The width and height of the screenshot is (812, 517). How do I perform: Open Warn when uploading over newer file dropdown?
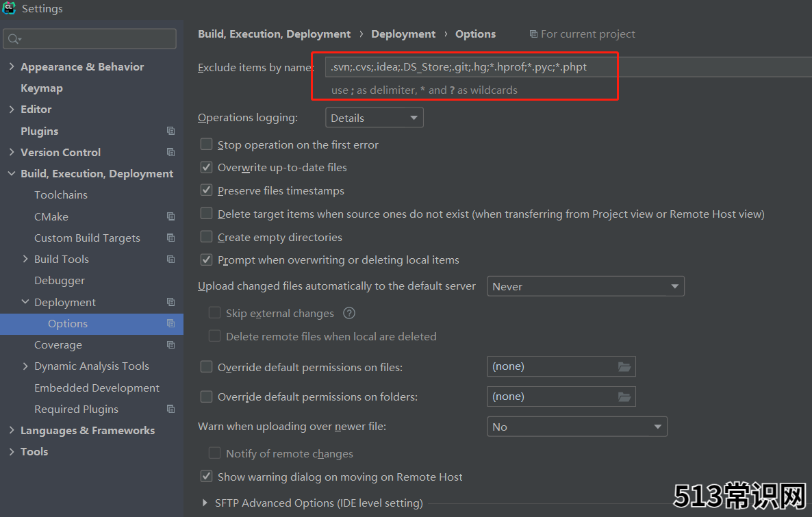[x=577, y=427]
